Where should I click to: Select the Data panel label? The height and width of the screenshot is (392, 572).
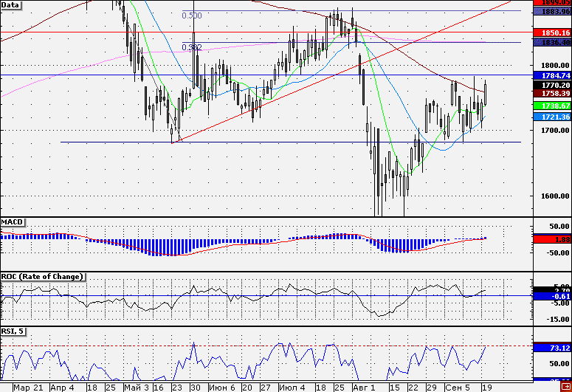point(11,4)
